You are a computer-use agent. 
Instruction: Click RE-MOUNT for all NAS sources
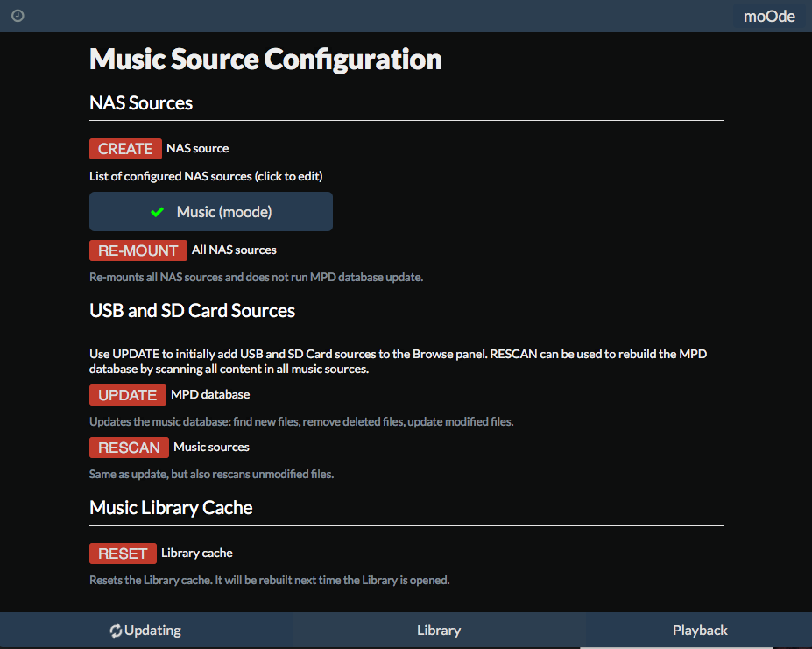(x=138, y=250)
